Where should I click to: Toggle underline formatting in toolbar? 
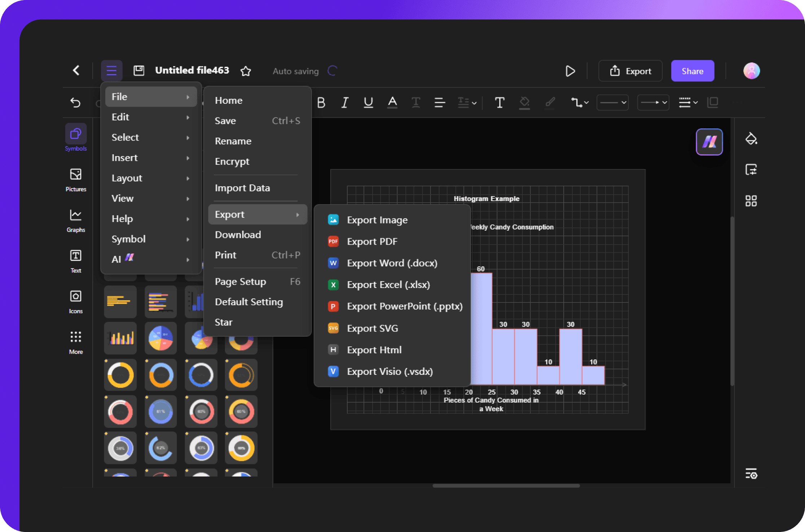tap(368, 102)
